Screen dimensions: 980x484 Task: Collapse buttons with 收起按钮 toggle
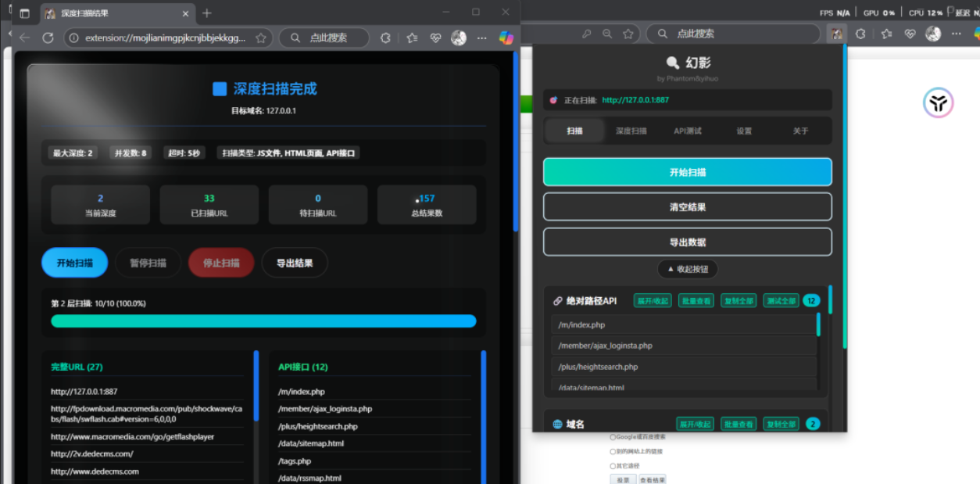(688, 269)
